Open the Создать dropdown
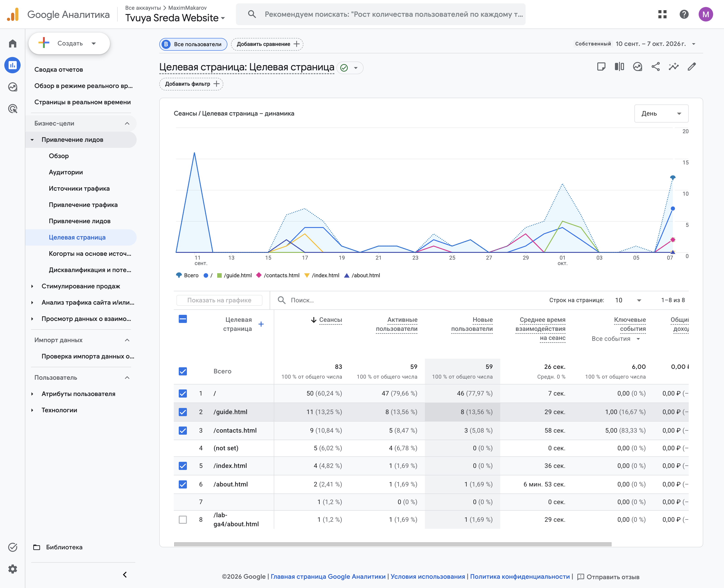 [x=69, y=43]
